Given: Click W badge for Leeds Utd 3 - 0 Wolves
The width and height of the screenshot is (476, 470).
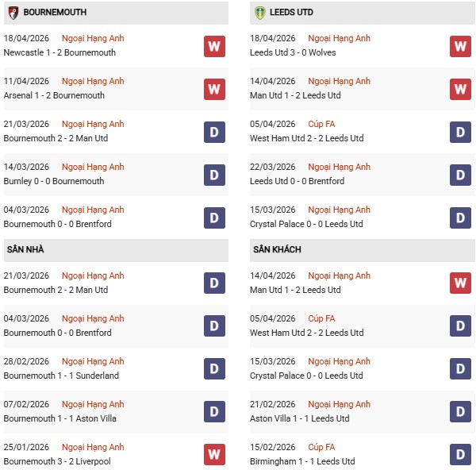Looking at the screenshot, I should point(461,46).
